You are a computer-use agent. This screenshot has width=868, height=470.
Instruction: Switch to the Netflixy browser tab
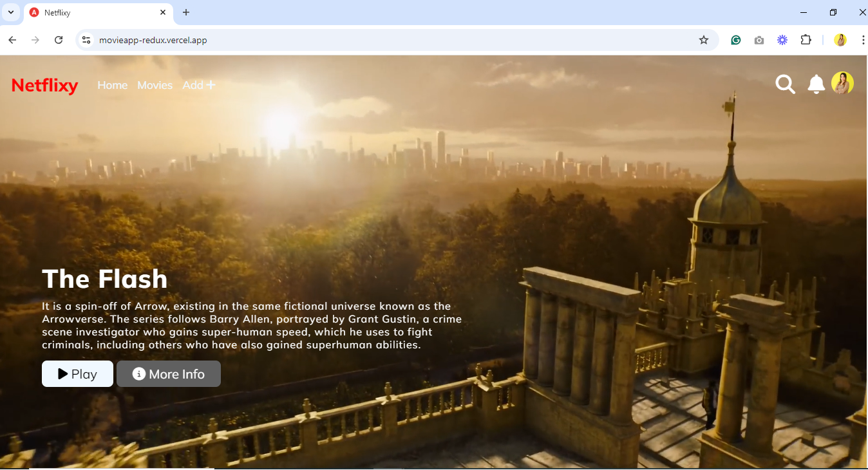pos(99,12)
